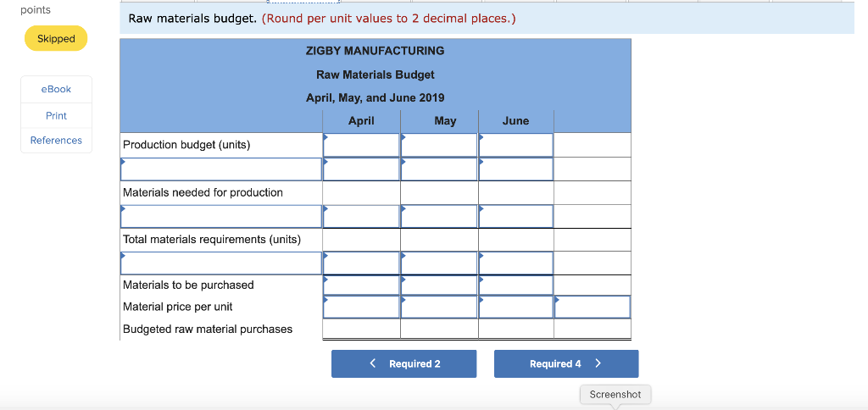This screenshot has height=410, width=868.
Task: Select June Material price per unit cell
Action: pyautogui.click(x=516, y=307)
